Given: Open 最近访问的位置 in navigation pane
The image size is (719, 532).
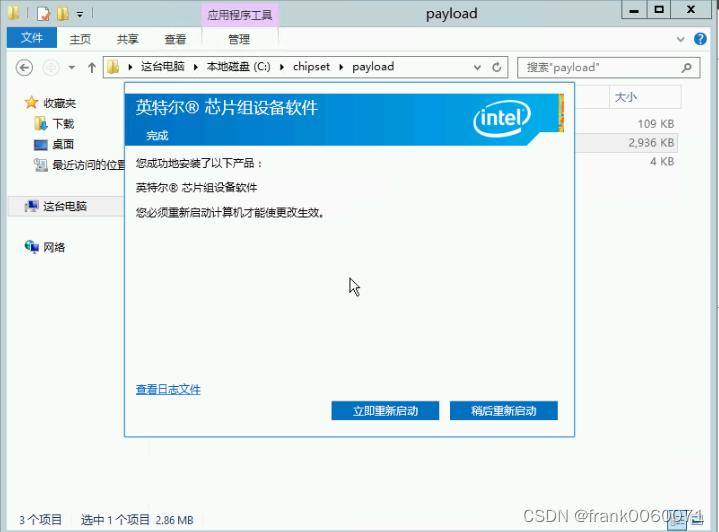Looking at the screenshot, I should 88,165.
